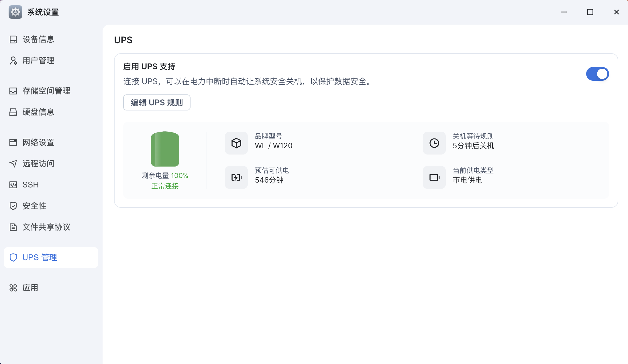The width and height of the screenshot is (628, 364).
Task: Click the hard disk info icon
Action: click(13, 112)
